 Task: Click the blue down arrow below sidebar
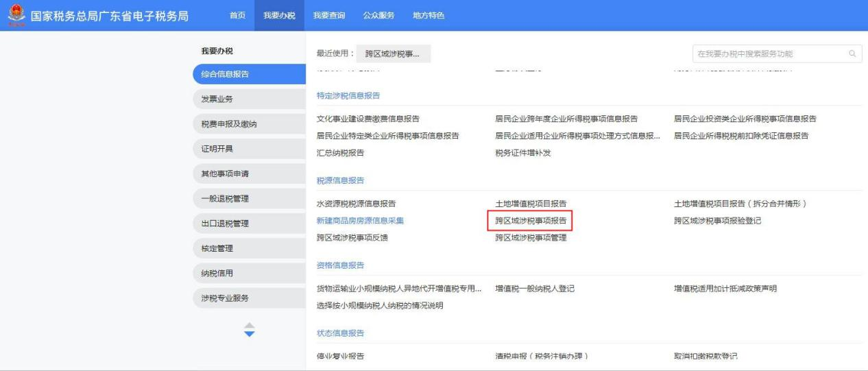coord(249,334)
